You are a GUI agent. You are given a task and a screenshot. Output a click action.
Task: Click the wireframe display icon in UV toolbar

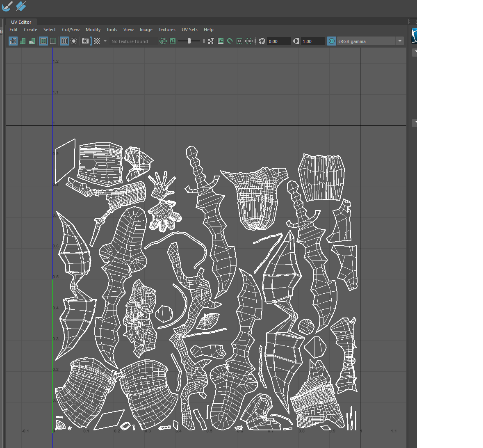[x=13, y=41]
